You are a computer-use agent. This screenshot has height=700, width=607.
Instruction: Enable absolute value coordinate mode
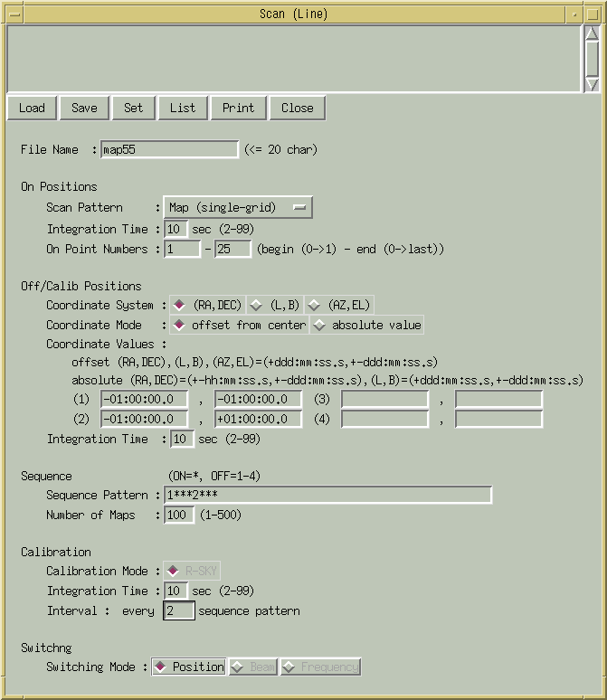pyautogui.click(x=367, y=326)
